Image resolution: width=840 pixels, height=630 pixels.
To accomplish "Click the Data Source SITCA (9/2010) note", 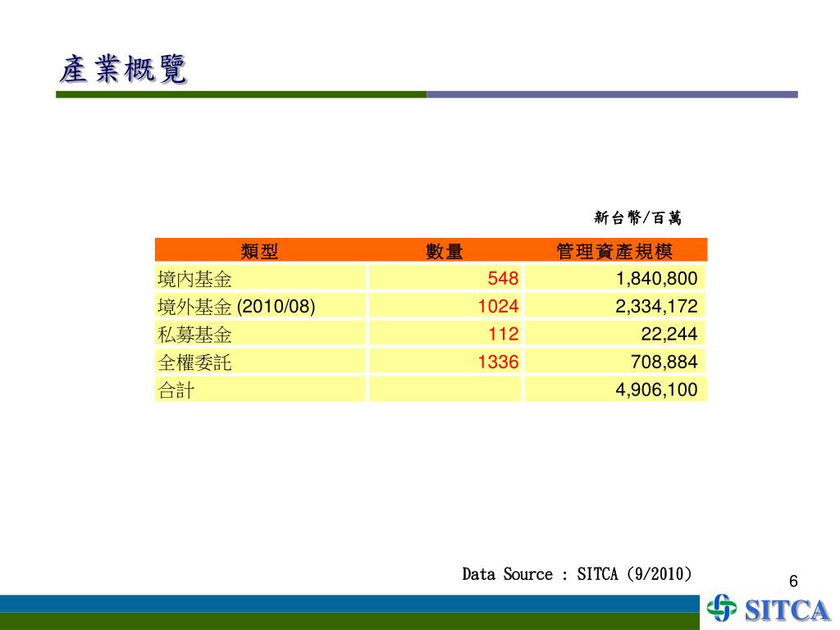I will click(x=577, y=574).
